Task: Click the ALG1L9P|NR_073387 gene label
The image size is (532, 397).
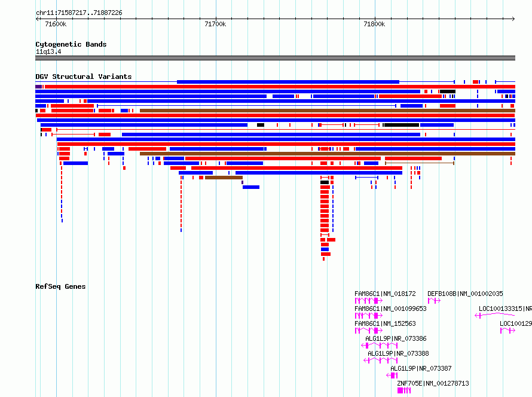Action: 421,368
